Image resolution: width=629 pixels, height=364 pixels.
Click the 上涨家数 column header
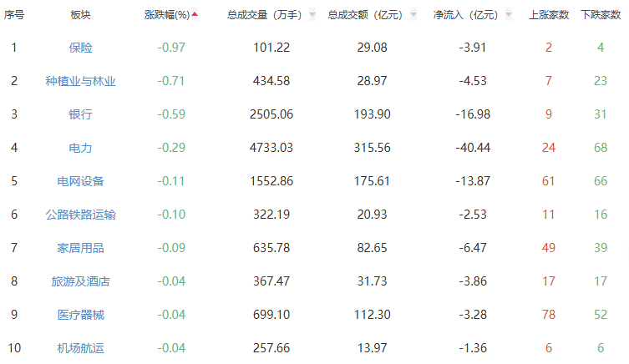(549, 15)
